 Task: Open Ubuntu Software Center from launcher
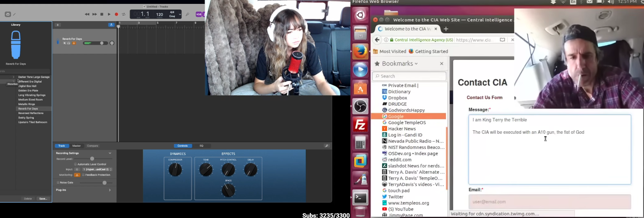tap(360, 88)
